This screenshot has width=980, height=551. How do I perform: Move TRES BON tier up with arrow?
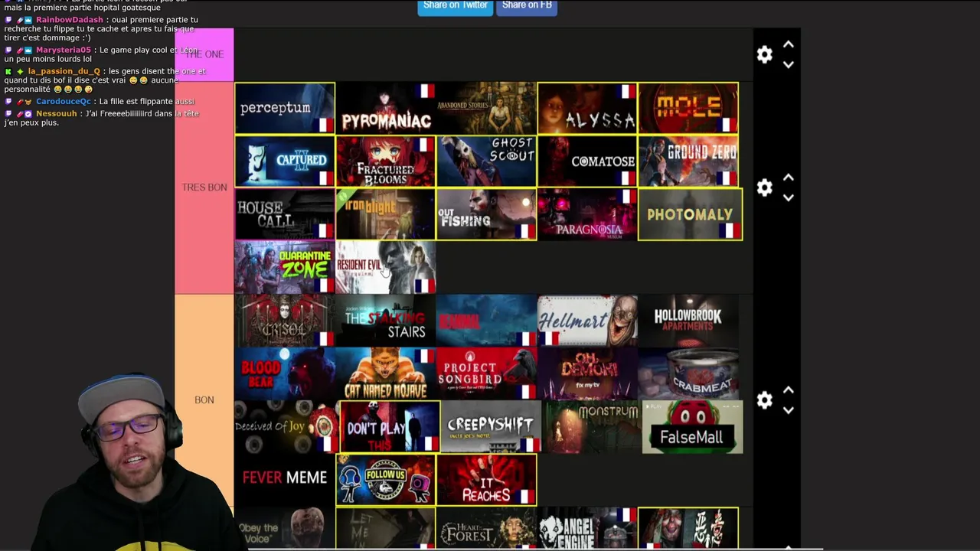point(789,178)
